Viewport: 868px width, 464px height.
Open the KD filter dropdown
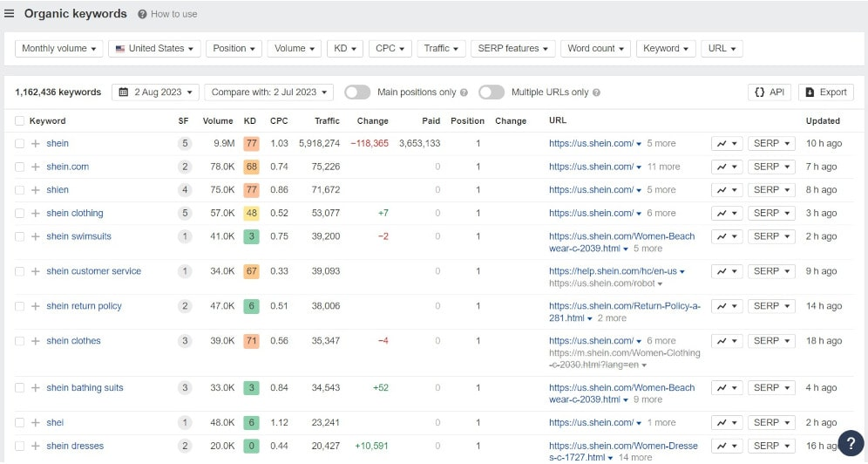pos(345,49)
